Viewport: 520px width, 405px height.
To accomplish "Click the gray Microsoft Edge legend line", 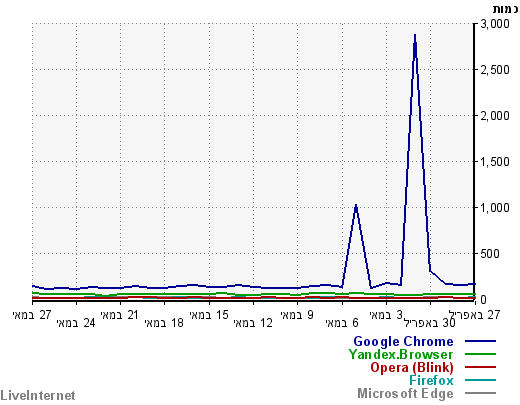I will (480, 393).
